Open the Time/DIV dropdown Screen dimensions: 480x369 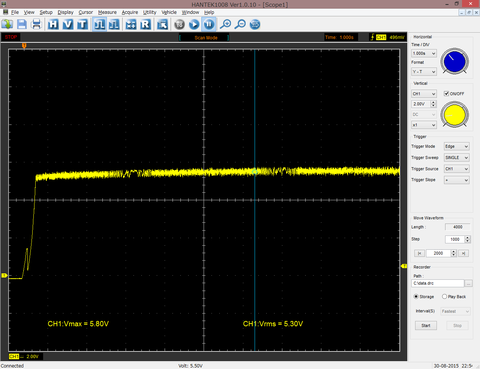(424, 53)
